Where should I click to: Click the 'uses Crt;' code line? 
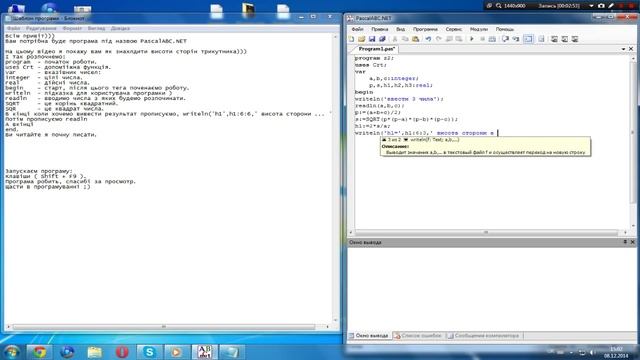(371, 65)
